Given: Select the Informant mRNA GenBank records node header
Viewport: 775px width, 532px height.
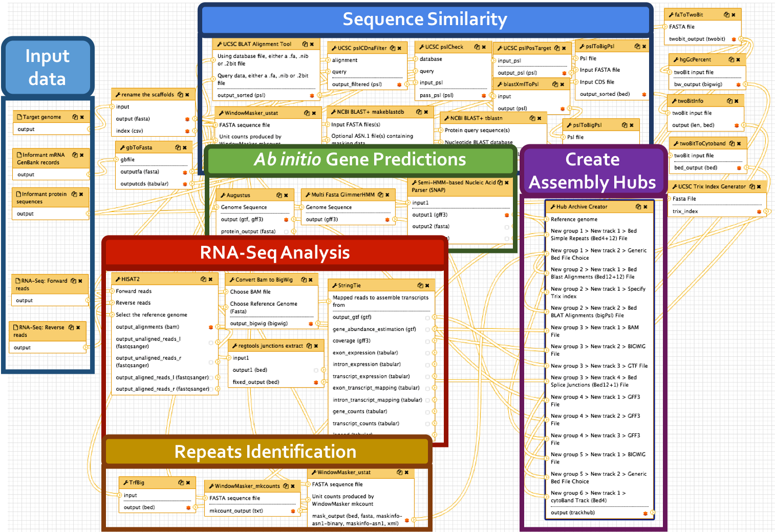Looking at the screenshot, I should [51, 158].
